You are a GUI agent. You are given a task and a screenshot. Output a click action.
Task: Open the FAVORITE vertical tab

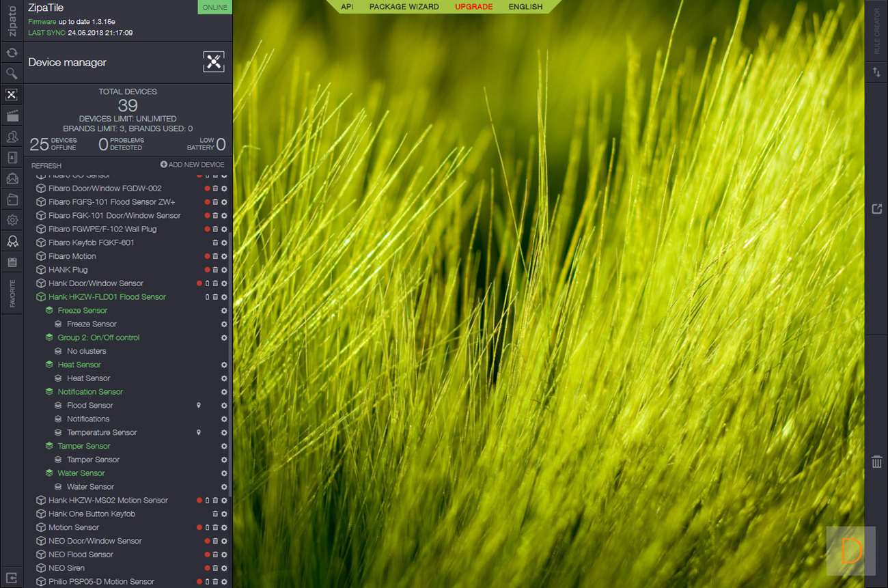(x=12, y=293)
